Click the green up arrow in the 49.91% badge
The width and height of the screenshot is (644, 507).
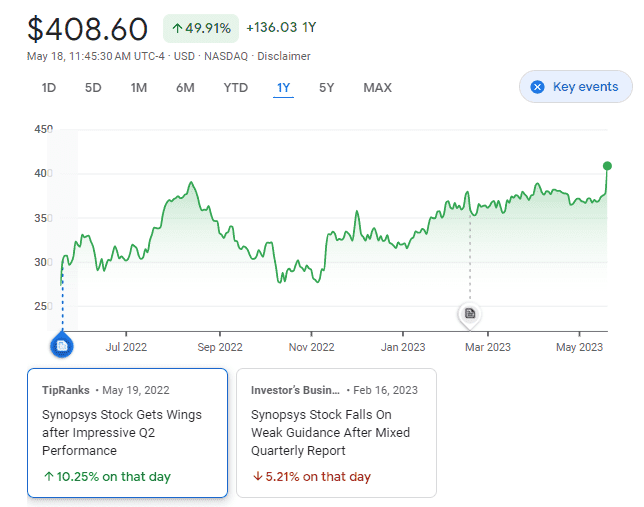(177, 28)
